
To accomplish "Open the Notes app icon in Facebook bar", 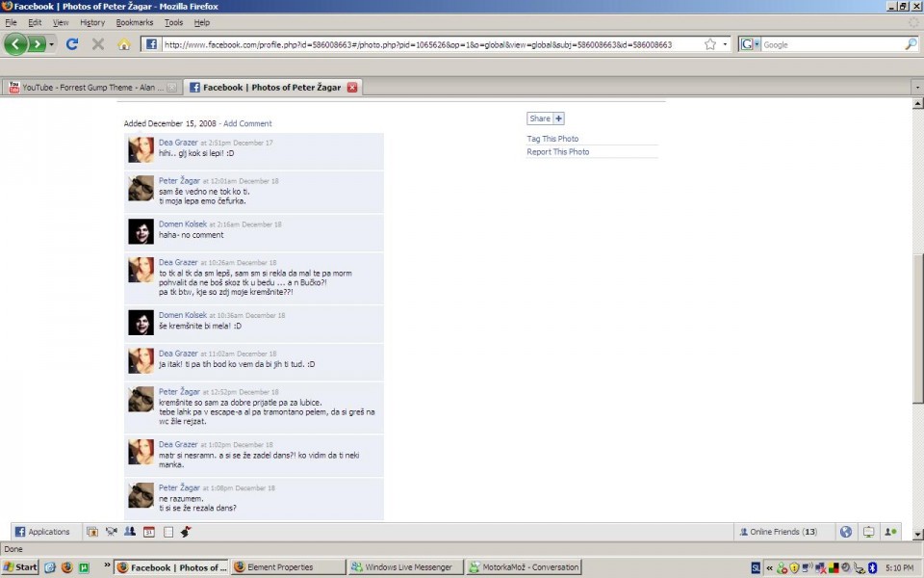I will pos(168,532).
